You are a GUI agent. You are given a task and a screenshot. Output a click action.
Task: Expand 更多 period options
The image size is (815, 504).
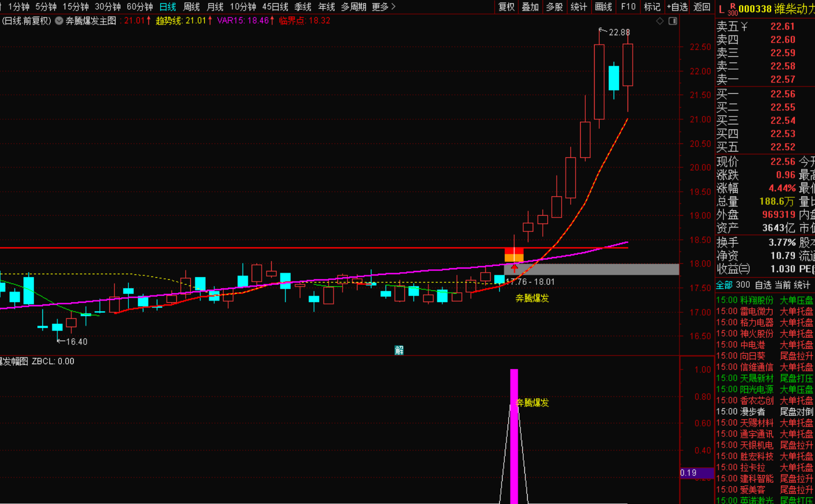(x=383, y=7)
